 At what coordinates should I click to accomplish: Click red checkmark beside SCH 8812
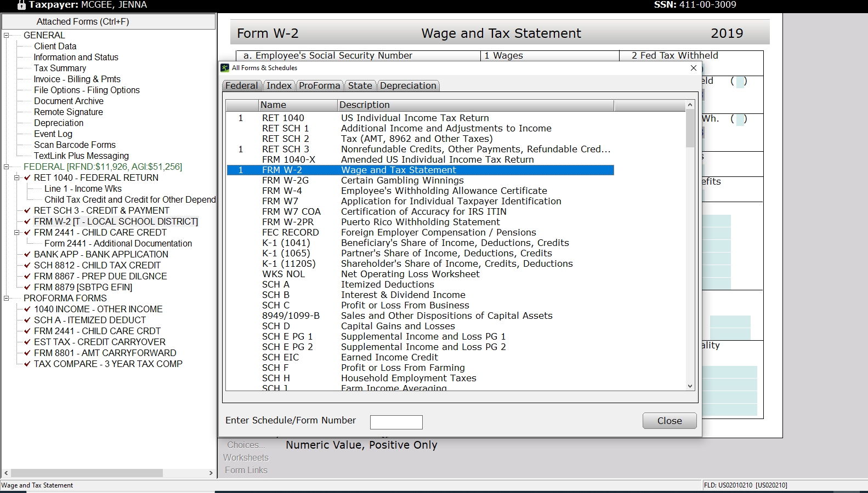(27, 265)
